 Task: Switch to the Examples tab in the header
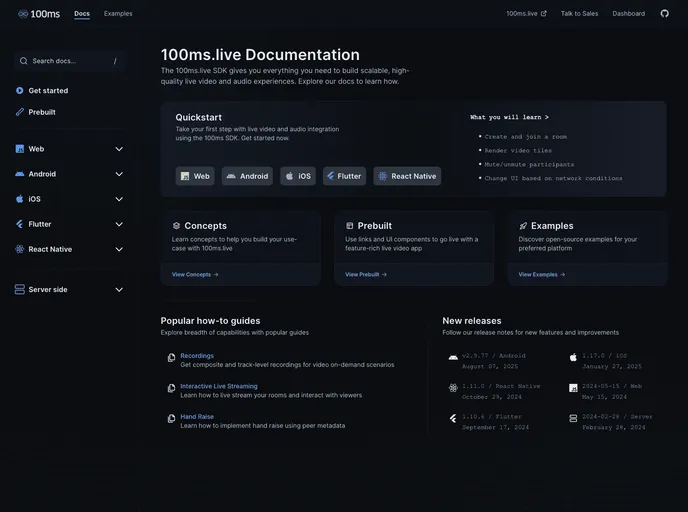point(118,14)
